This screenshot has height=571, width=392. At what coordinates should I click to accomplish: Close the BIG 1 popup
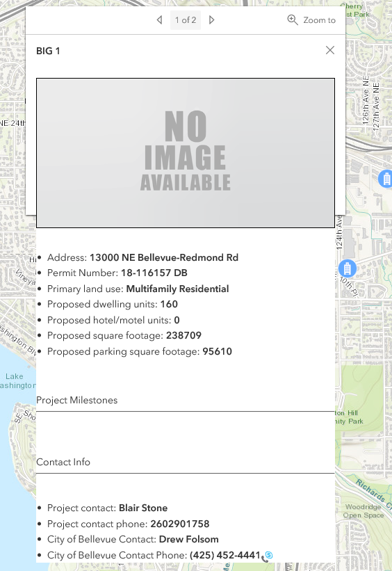pyautogui.click(x=330, y=50)
